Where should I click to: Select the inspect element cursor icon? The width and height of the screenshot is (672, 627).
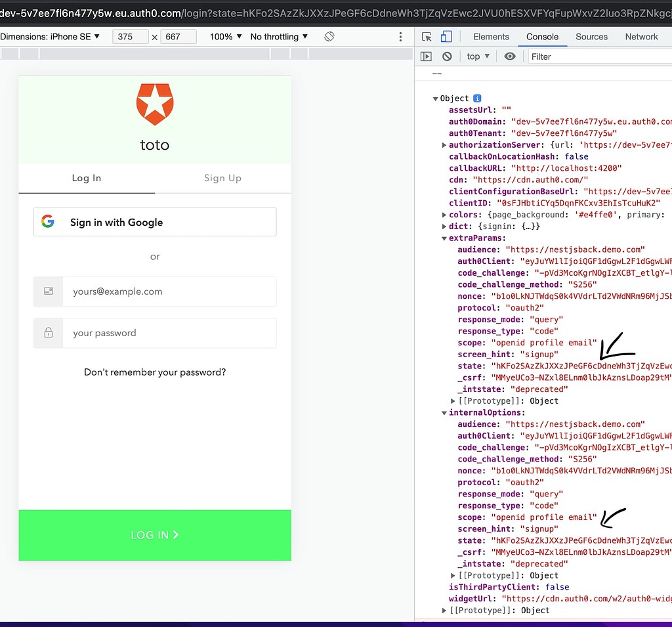428,37
